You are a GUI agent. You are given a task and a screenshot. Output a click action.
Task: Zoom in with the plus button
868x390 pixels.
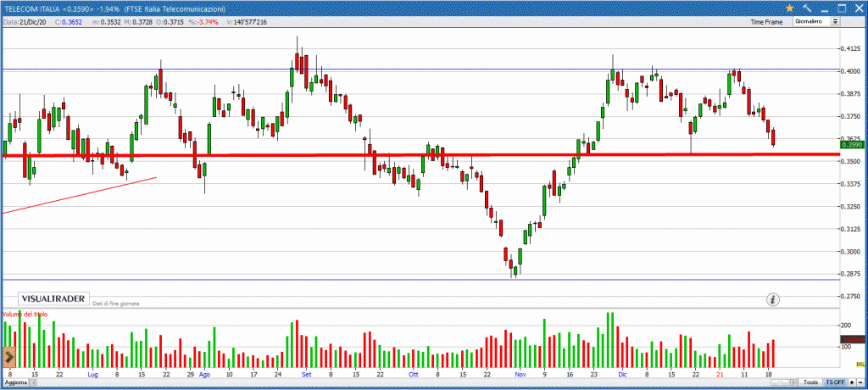852,382
